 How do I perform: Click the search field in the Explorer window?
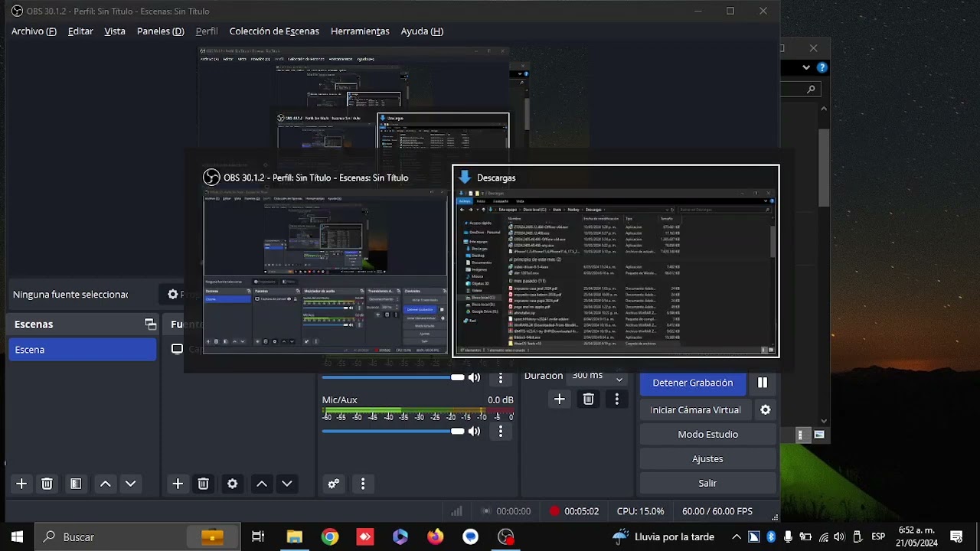tap(799, 89)
